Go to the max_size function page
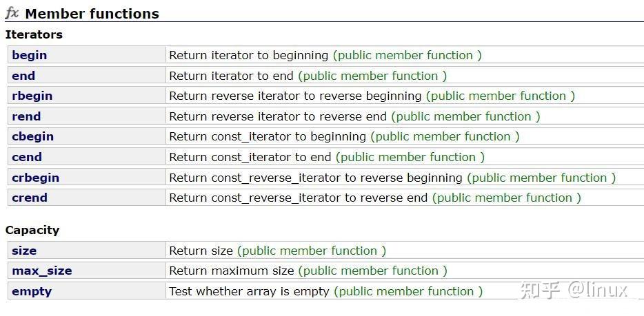This screenshot has width=644, height=316. pos(41,271)
